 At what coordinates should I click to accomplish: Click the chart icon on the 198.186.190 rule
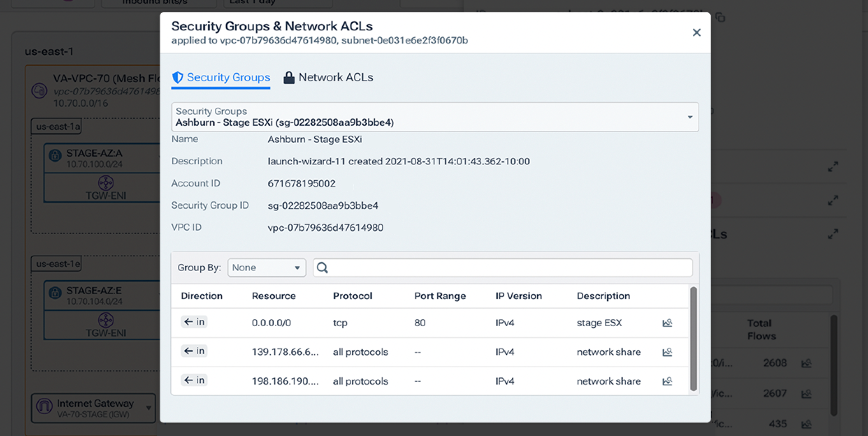[667, 381]
